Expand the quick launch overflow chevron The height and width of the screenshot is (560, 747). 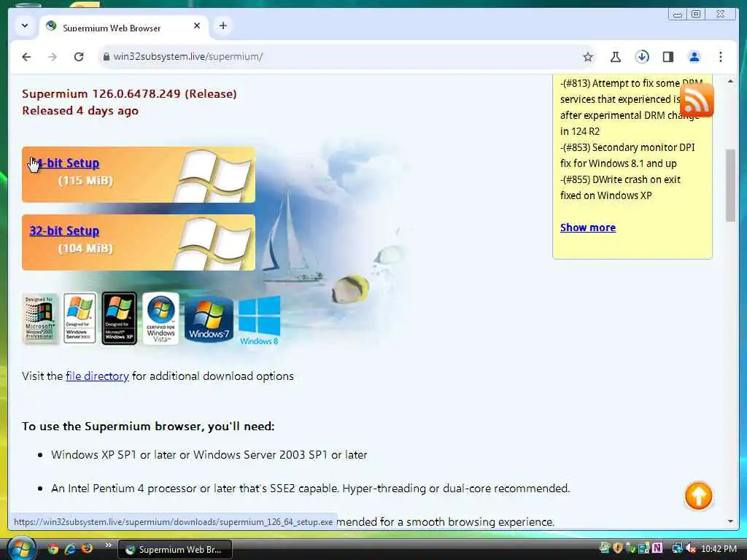[x=109, y=545]
